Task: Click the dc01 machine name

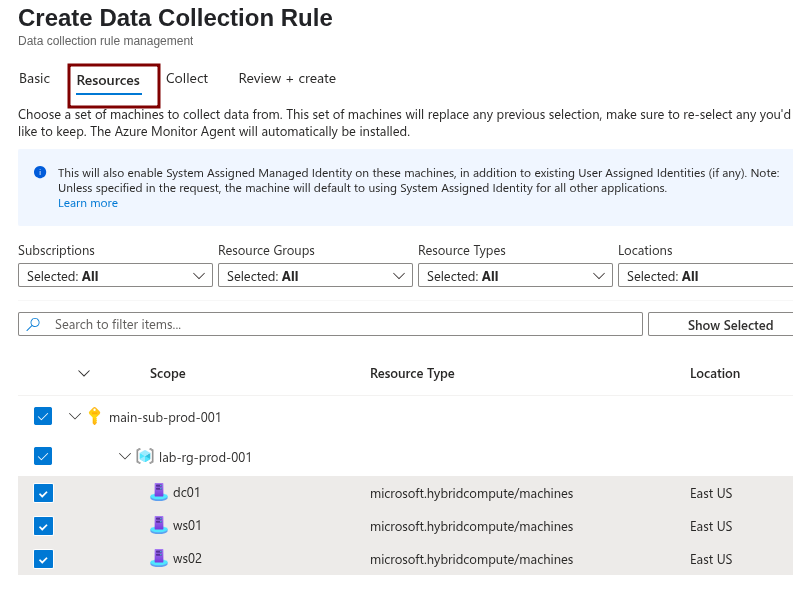Action: coord(187,492)
